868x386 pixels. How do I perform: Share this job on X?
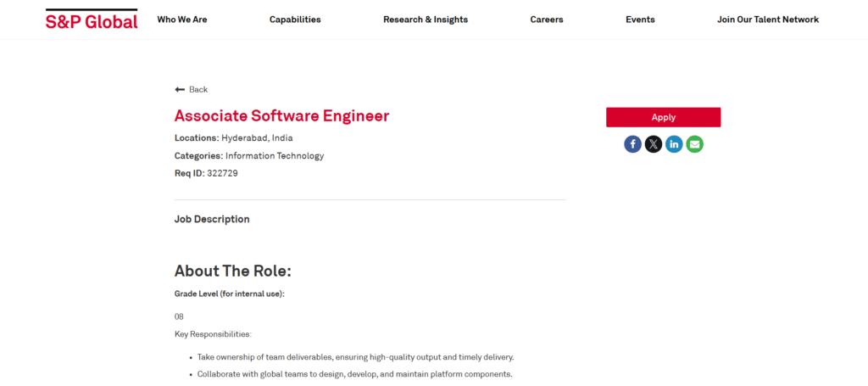654,144
